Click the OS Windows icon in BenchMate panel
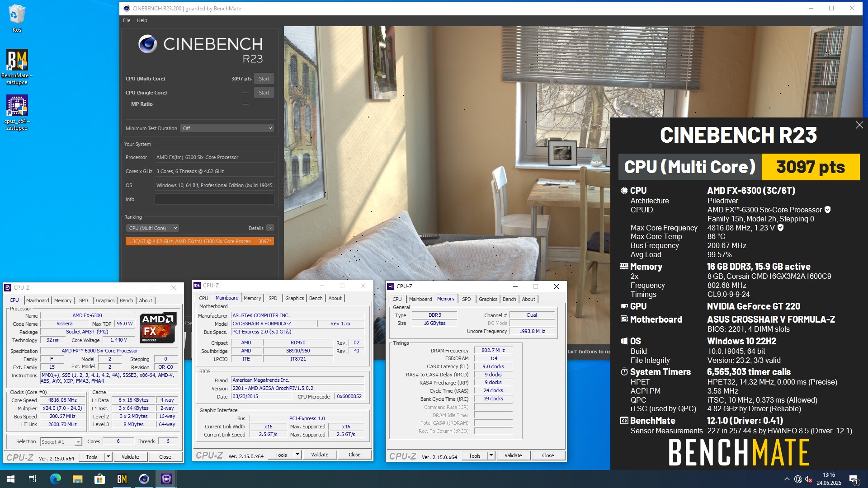The image size is (868, 488). (x=624, y=341)
